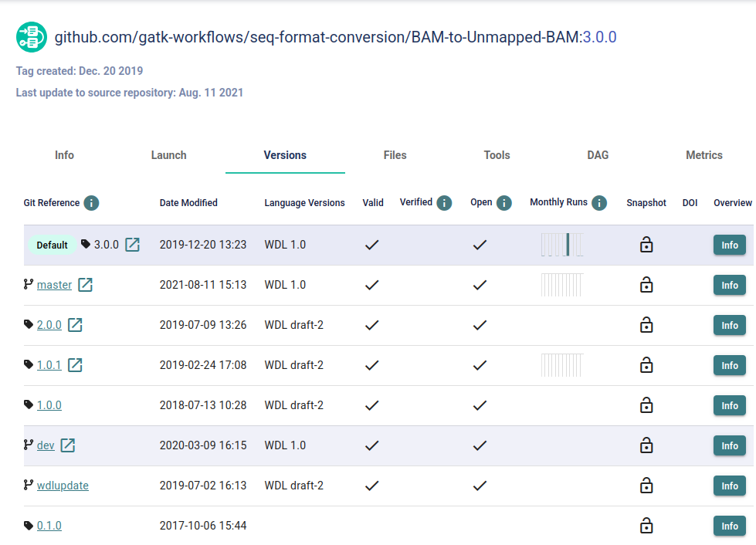Click the tag icon beside 1.0.1

pos(30,365)
